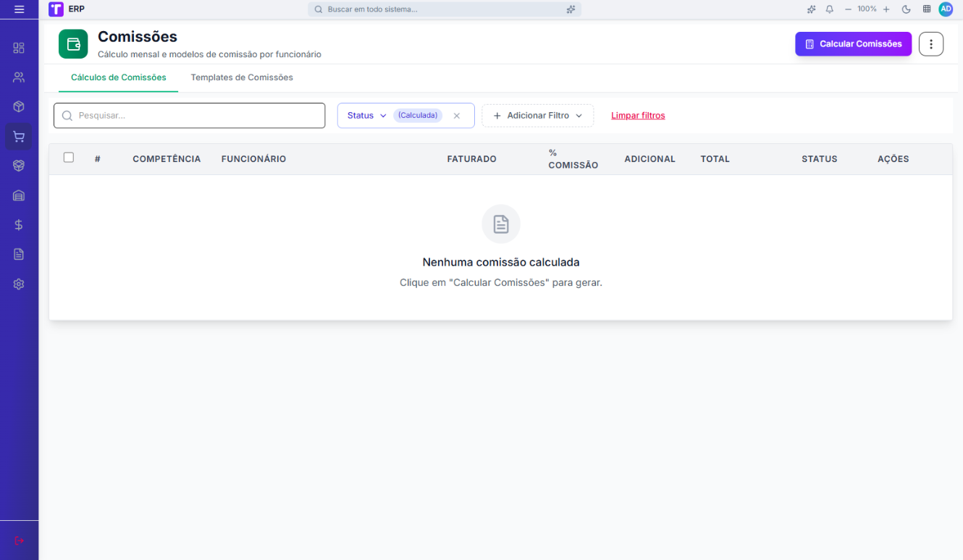Screen dimensions: 963x560
Task: Focus the Pesquisar search field
Action: pos(190,116)
